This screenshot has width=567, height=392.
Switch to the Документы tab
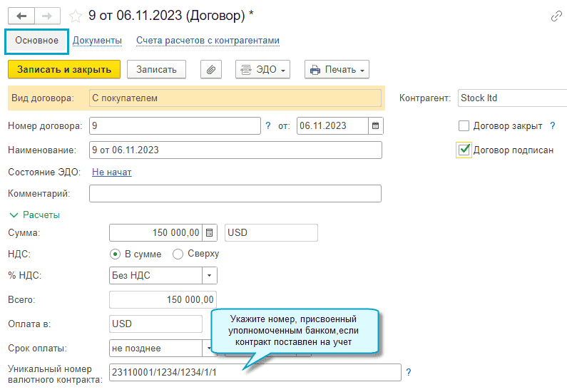[97, 41]
